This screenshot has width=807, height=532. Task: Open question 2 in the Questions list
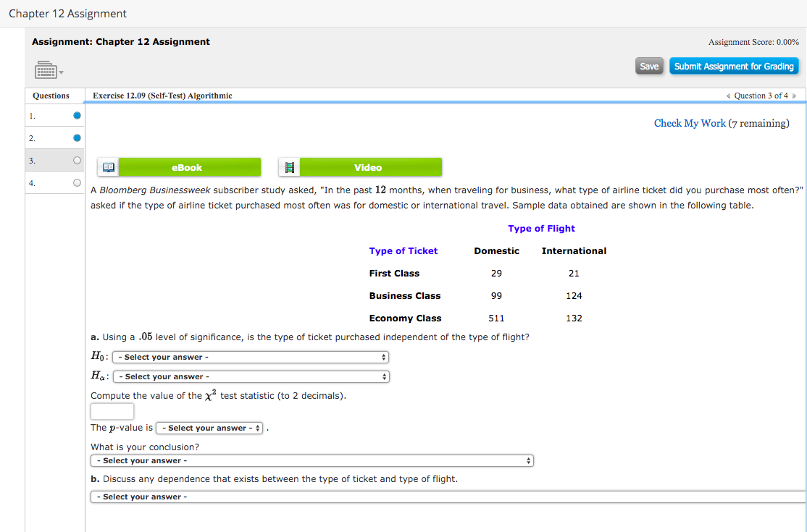pos(54,138)
